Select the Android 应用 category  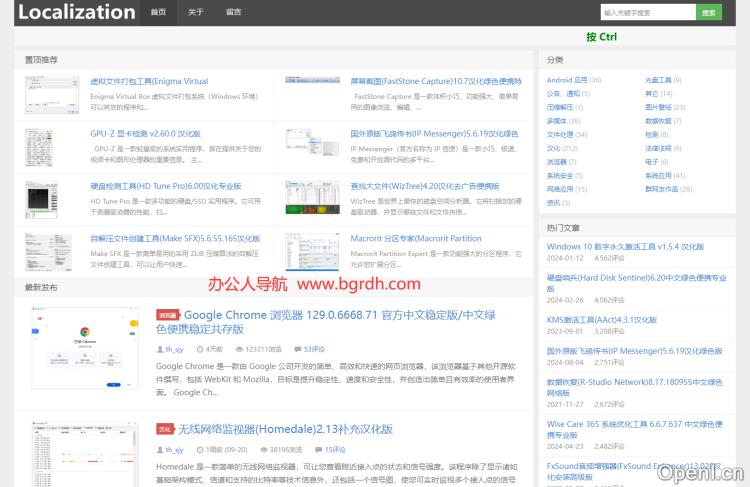(x=567, y=80)
